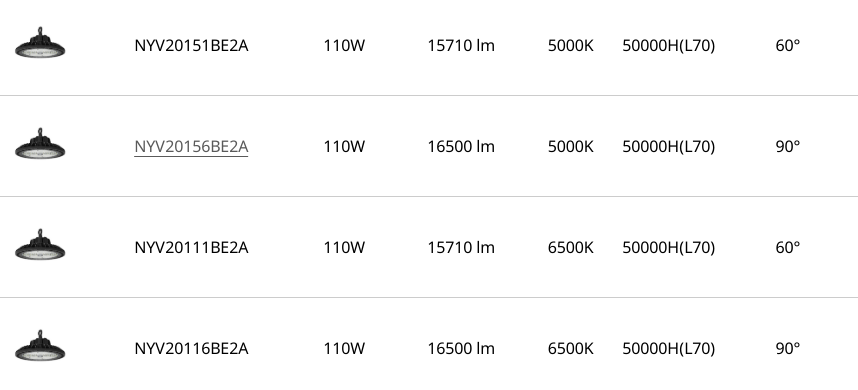Click 50000H(L70) in the NYV20111BE2A row

[668, 248]
